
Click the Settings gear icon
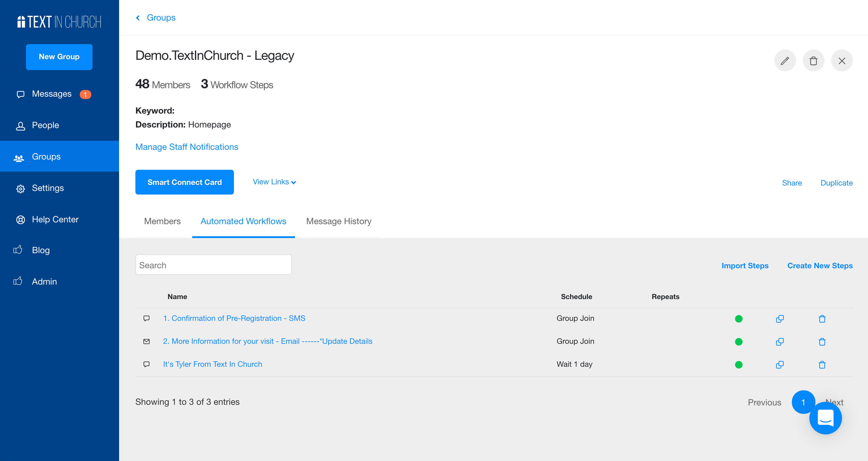[21, 189]
